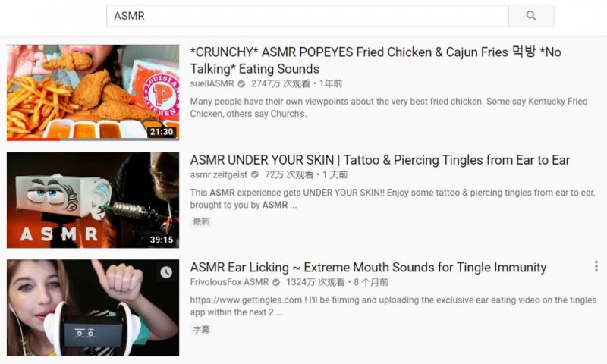Visit the FrivolousFox ASMR channel

229,282
